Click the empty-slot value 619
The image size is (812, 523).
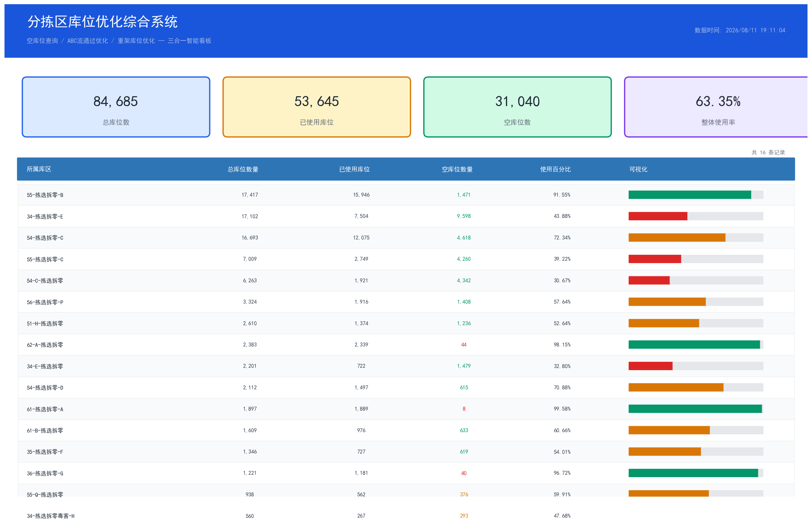pyautogui.click(x=464, y=451)
